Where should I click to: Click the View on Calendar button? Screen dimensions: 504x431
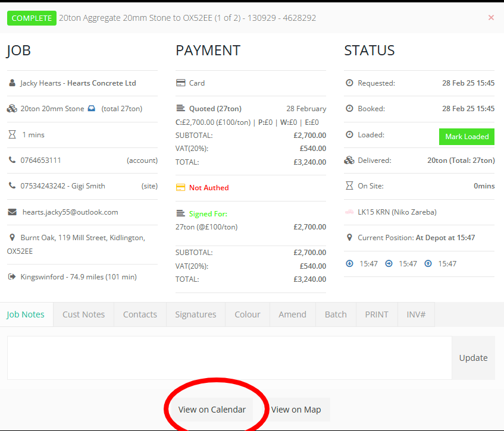click(x=212, y=410)
